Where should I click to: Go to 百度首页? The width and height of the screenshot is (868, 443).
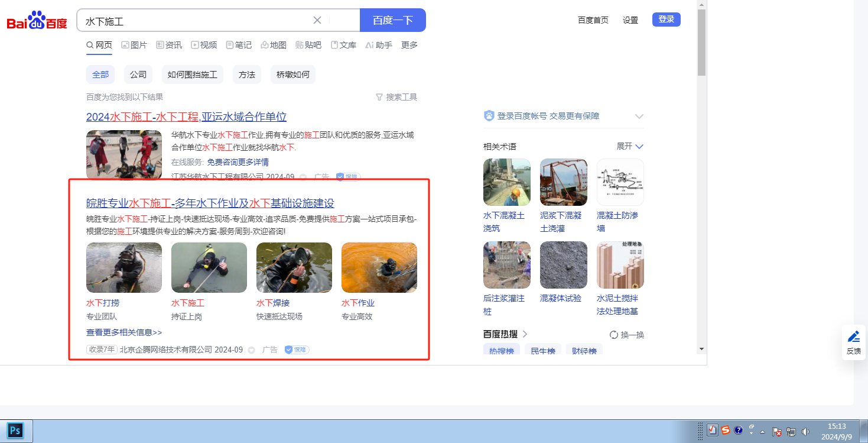coord(593,20)
